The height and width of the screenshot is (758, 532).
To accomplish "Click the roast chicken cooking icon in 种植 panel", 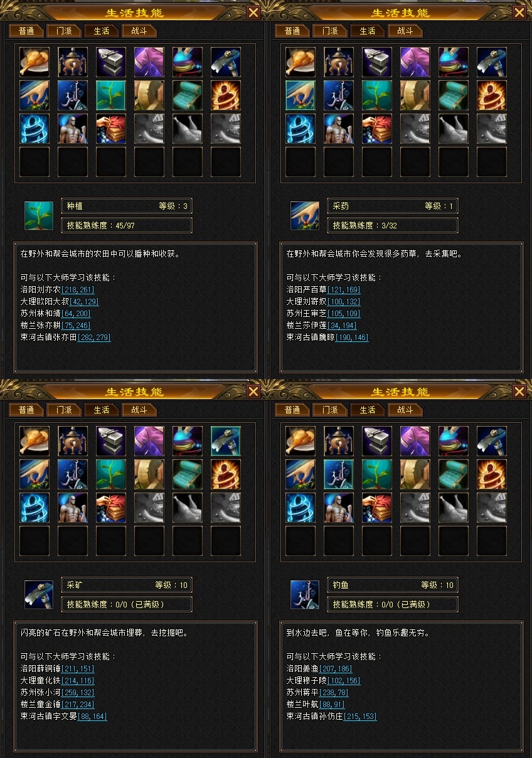I will click(35, 62).
